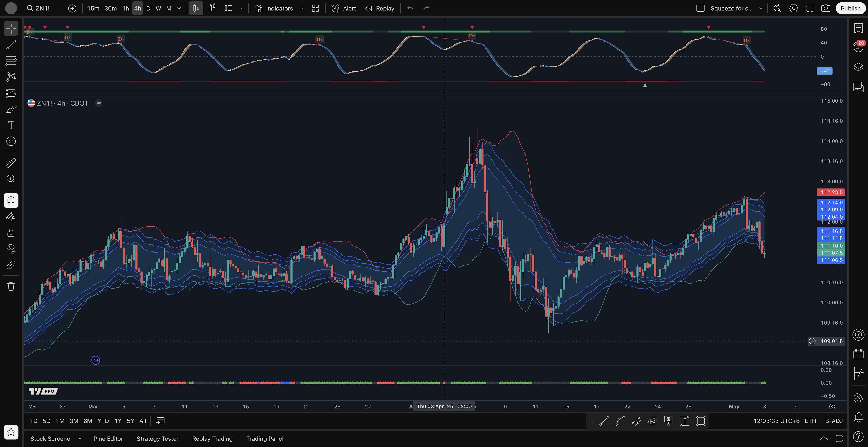Open the notifications bell
Screen dimensions: 868x447
(x=858, y=418)
